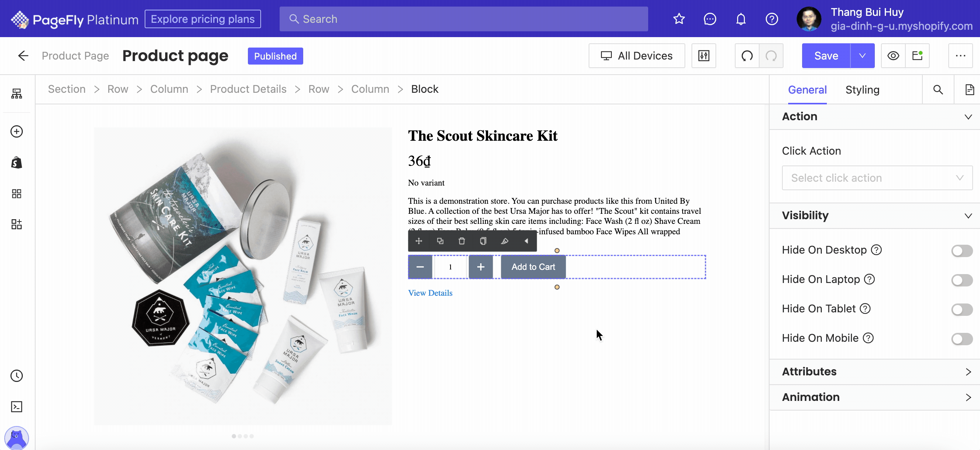This screenshot has width=980, height=450.
Task: Click the product image of skincare kit
Action: tap(243, 276)
